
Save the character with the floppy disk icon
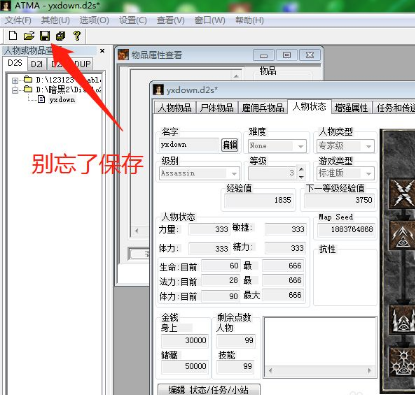click(x=45, y=35)
